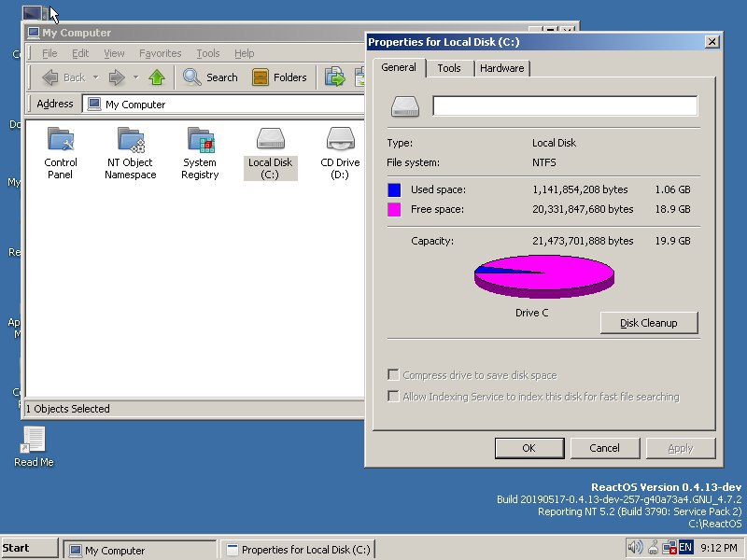Click the green Up folder arrow

pyautogui.click(x=157, y=77)
